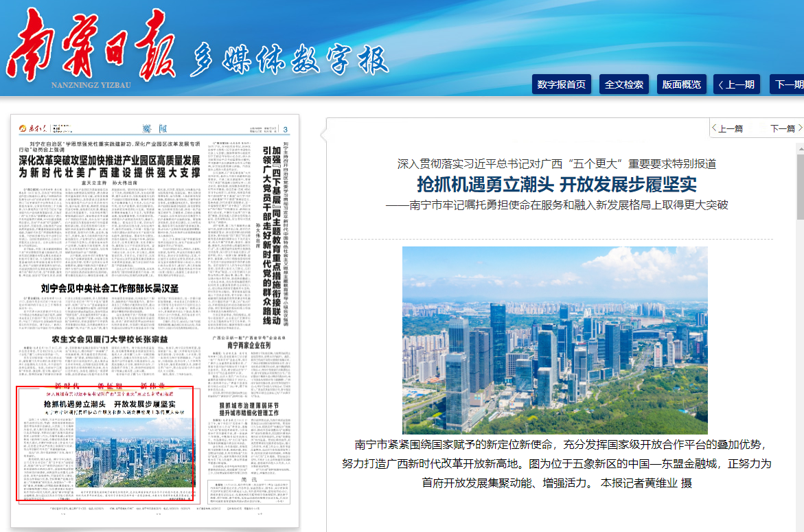Open next article with 下一篇
This screenshot has height=532, width=804.
786,128
